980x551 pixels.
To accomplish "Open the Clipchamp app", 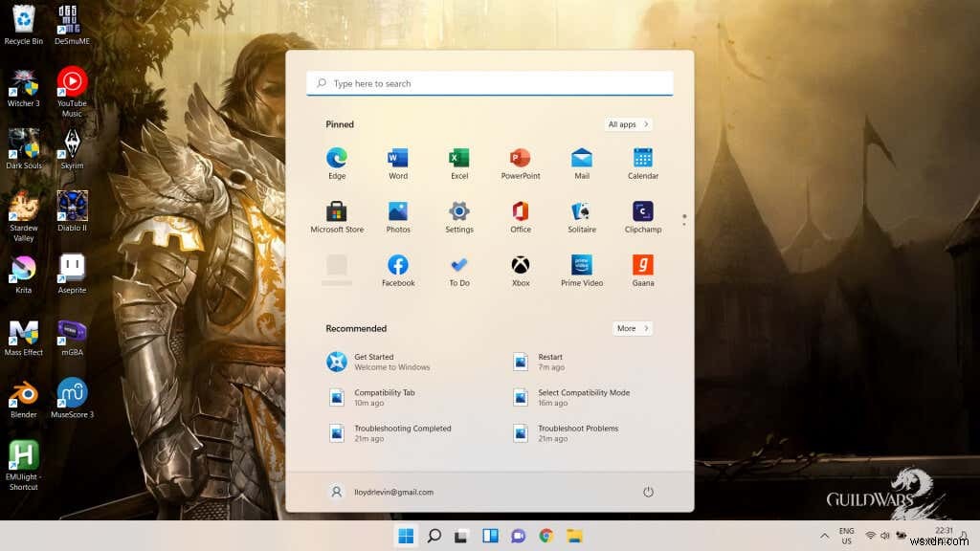I will [x=642, y=215].
